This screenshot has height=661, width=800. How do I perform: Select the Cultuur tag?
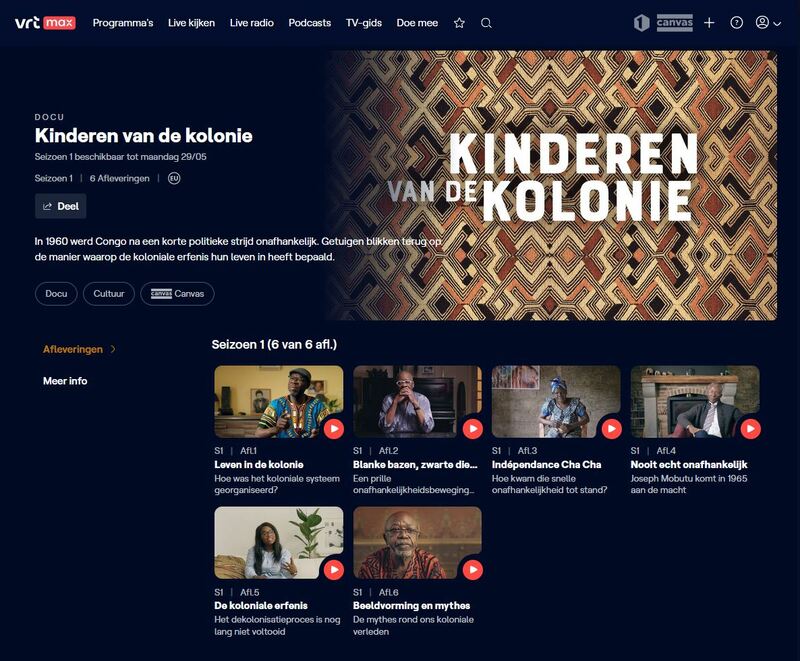coord(109,294)
